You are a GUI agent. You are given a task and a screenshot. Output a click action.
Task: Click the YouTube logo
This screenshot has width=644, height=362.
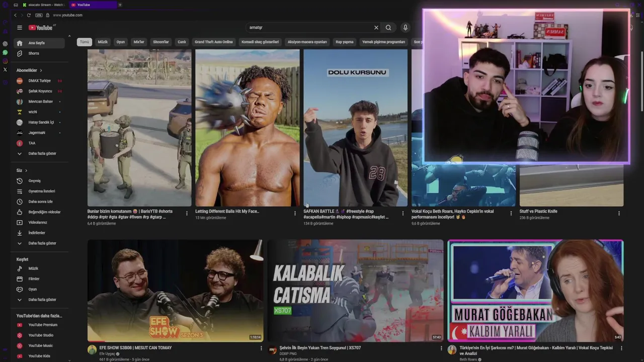coord(40,28)
